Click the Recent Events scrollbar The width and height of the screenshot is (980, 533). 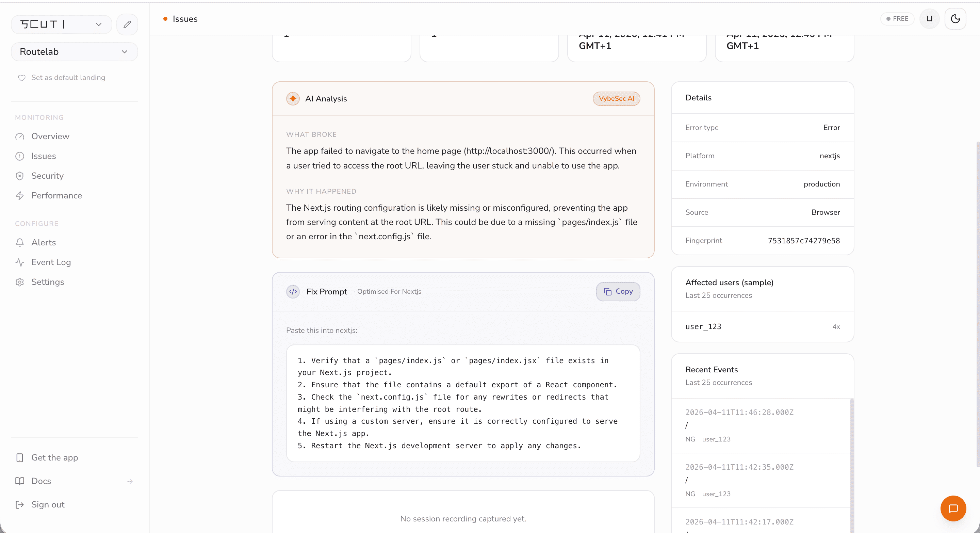(852, 465)
